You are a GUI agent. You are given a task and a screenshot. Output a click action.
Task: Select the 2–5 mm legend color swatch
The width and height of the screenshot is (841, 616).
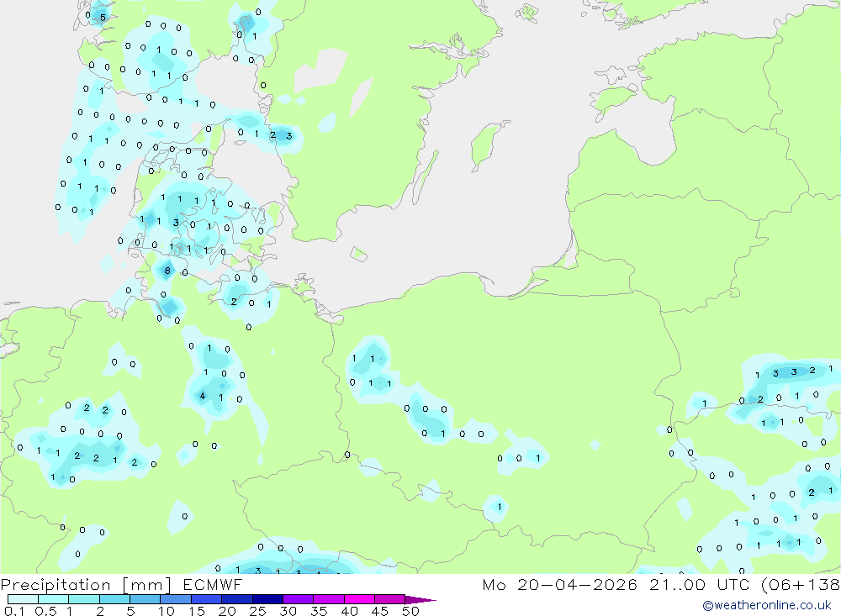[114, 599]
